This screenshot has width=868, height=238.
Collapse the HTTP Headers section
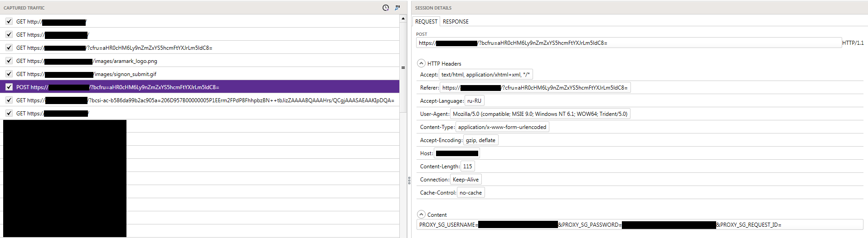tap(421, 63)
